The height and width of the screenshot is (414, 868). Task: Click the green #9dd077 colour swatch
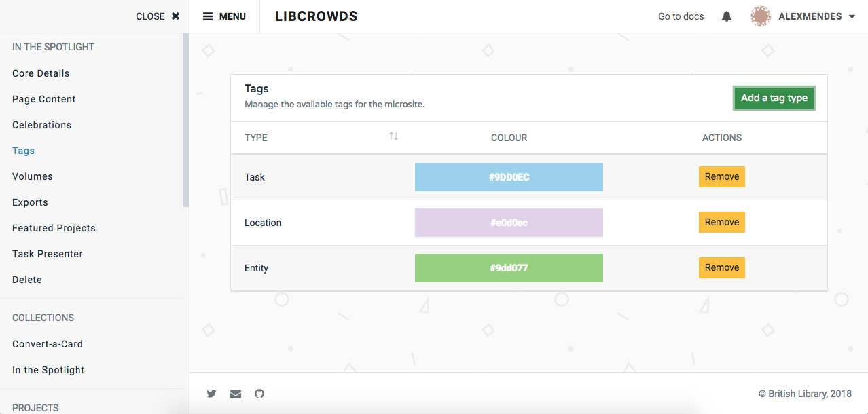[x=508, y=267]
